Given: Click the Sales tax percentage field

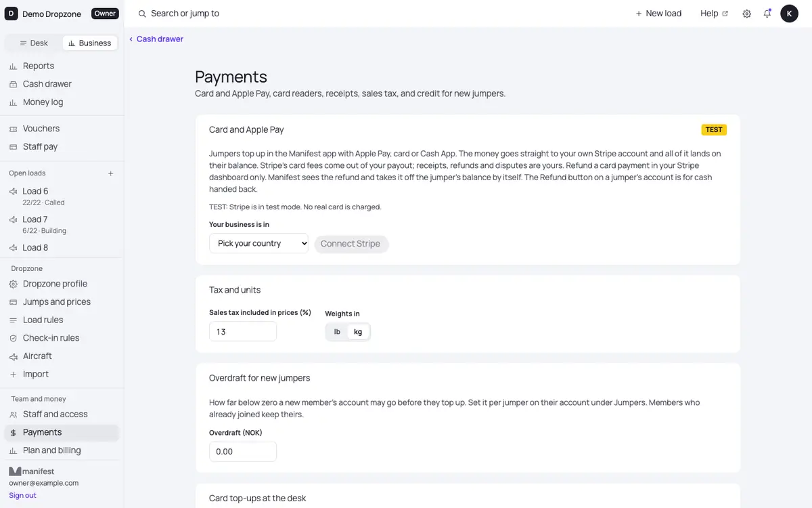Looking at the screenshot, I should pos(243,332).
